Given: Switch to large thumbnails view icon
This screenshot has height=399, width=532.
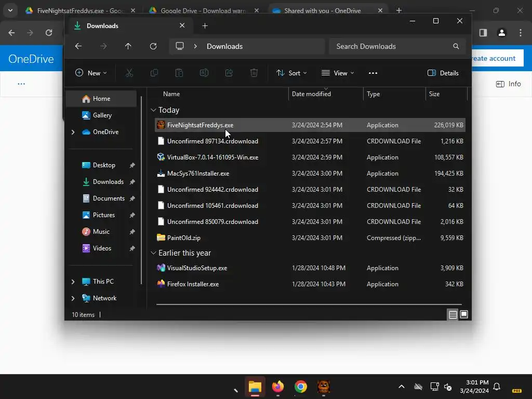Looking at the screenshot, I should pos(464,314).
